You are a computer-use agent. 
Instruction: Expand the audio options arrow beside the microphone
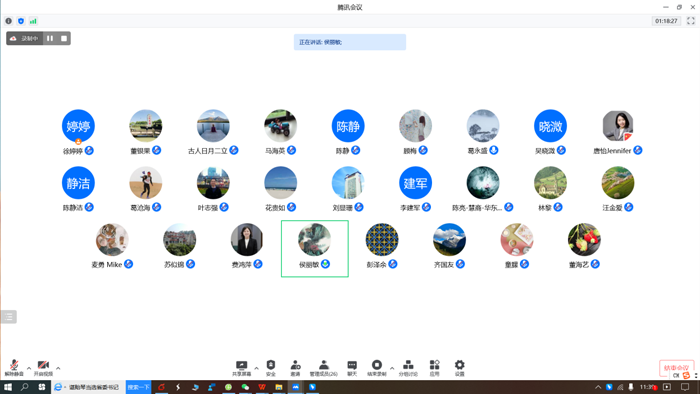click(x=29, y=368)
